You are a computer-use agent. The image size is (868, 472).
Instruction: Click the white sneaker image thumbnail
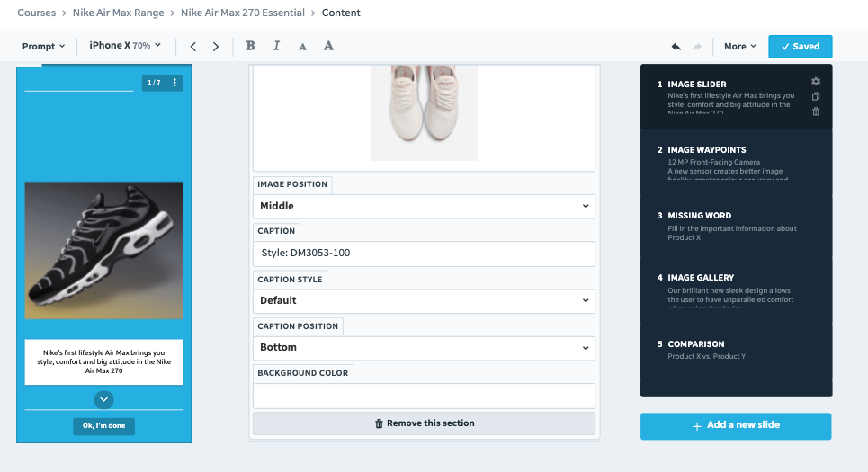424,113
